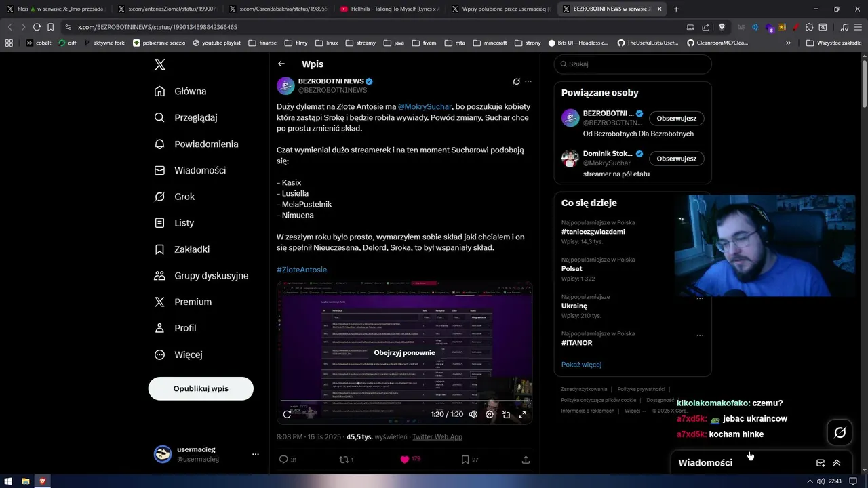The image size is (868, 488).
Task: Open Polityka prywatności footer link
Action: 641,389
